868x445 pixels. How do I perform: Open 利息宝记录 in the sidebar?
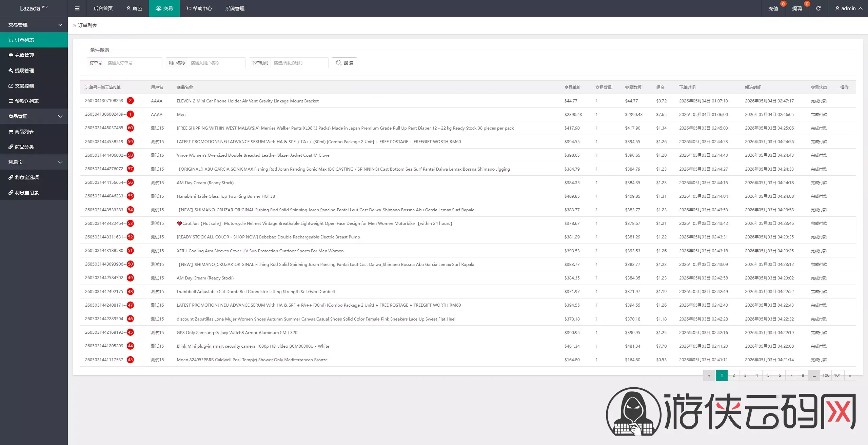click(34, 193)
